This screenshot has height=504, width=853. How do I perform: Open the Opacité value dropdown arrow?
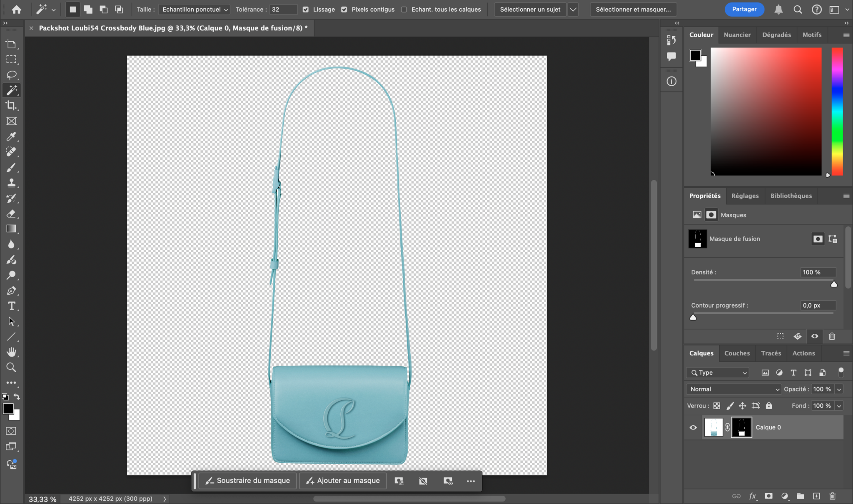[839, 389]
